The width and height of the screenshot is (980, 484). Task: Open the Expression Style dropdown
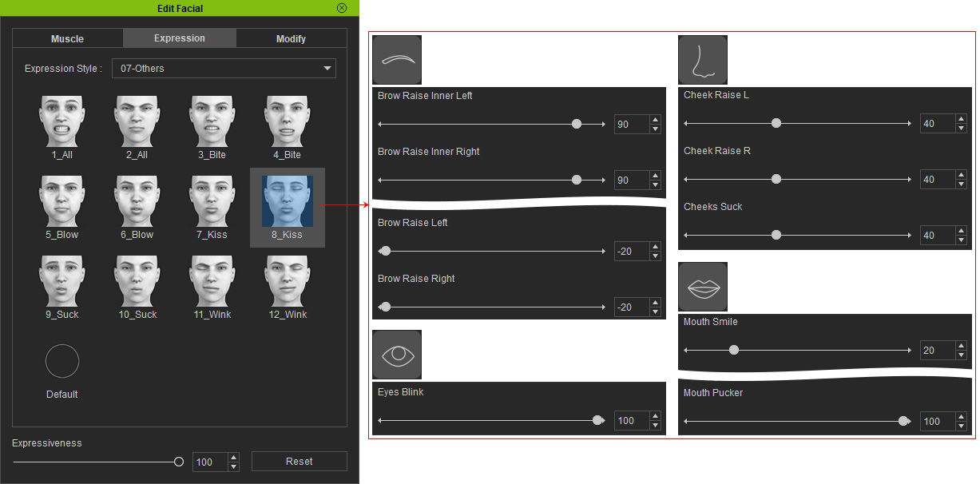224,69
